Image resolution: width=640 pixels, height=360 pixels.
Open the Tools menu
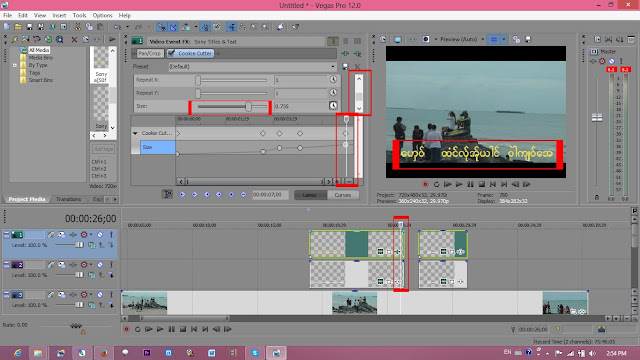pyautogui.click(x=79, y=16)
